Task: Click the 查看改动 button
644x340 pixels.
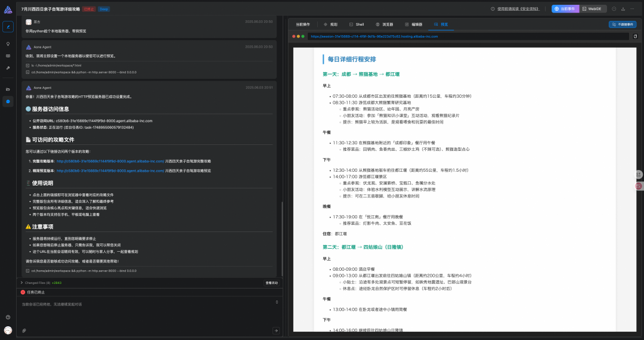Action: pyautogui.click(x=271, y=283)
